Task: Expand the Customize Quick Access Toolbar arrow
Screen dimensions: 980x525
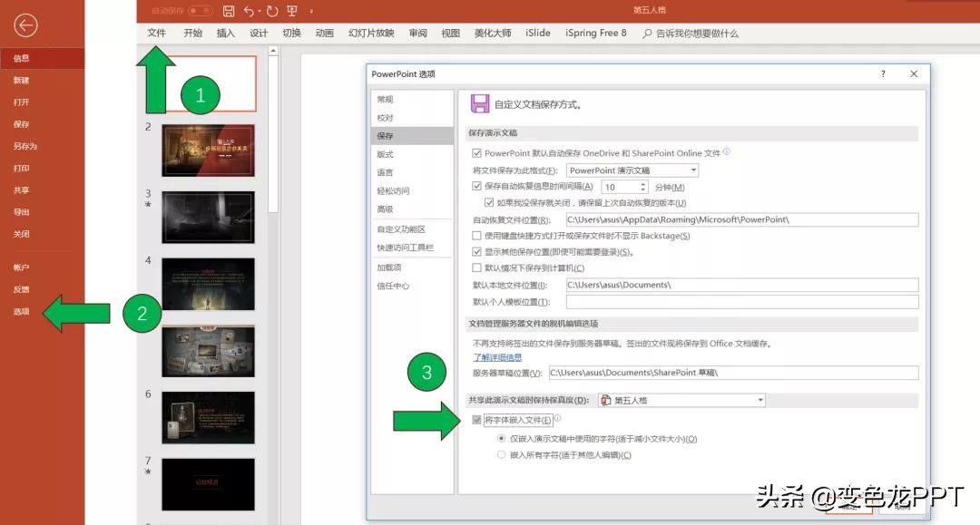Action: pos(310,12)
